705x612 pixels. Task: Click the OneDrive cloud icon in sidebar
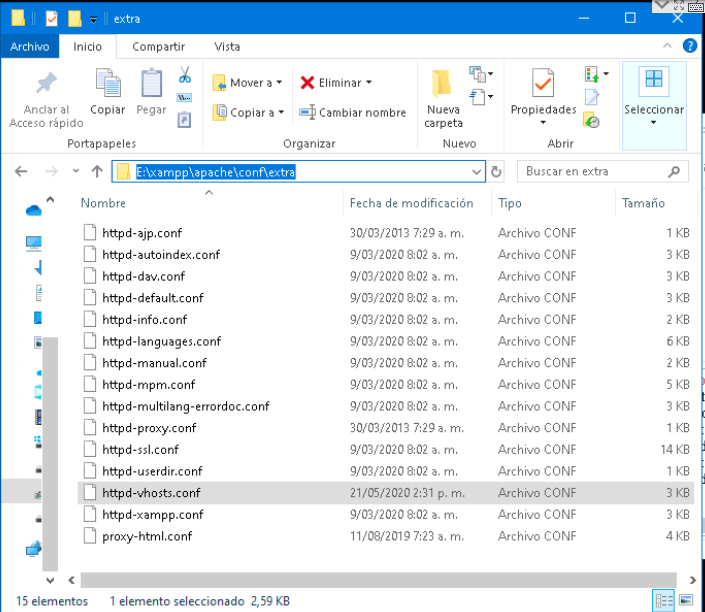click(34, 210)
